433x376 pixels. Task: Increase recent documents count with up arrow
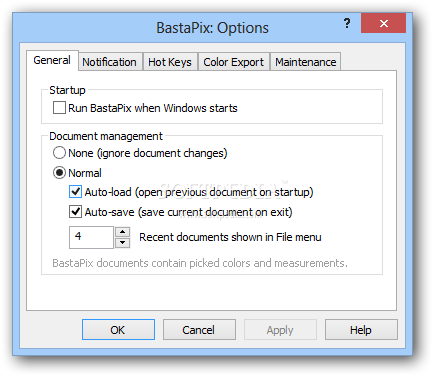122,232
